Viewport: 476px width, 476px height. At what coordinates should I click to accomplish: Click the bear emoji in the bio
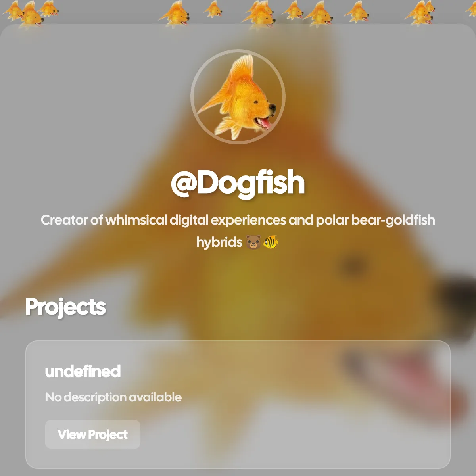click(x=253, y=242)
